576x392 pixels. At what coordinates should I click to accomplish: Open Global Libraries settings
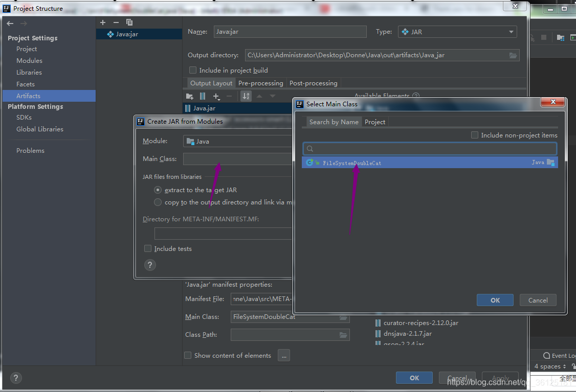[40, 129]
